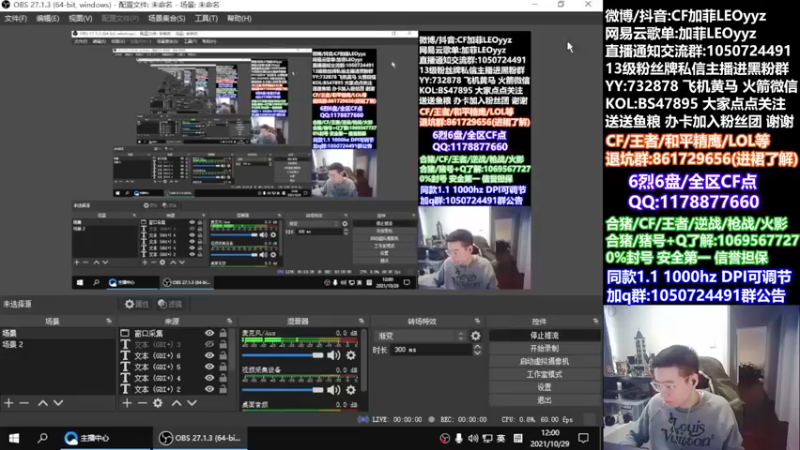Hide the 窗口采集 source via eye icon
Image resolution: width=800 pixels, height=450 pixels.
click(x=209, y=333)
